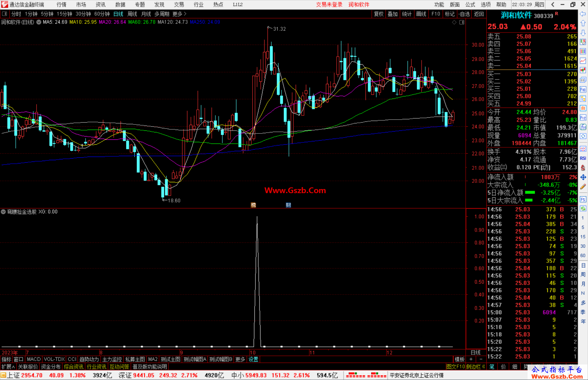This screenshot has width=588, height=380.
Task: Collapse the 侧边栏 sidebar
Action: pyautogui.click(x=476, y=367)
